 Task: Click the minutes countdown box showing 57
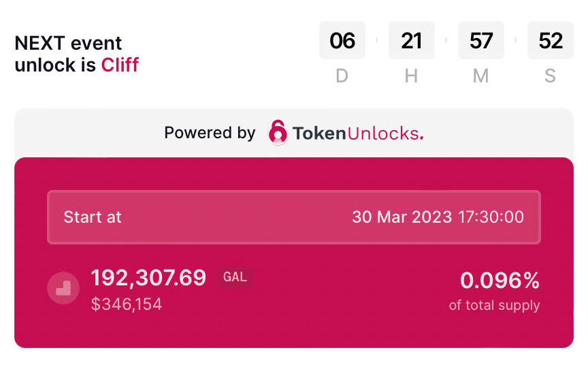pos(481,41)
